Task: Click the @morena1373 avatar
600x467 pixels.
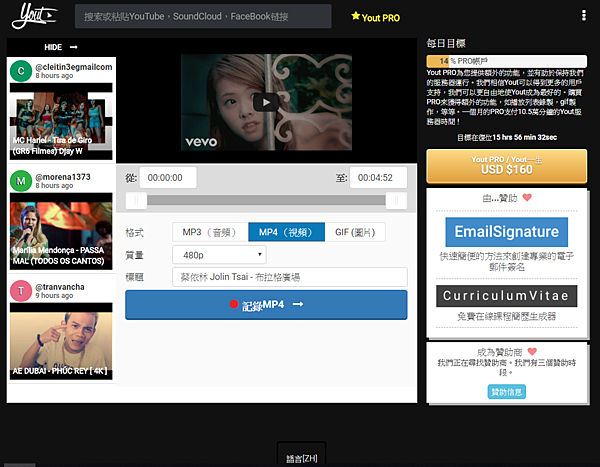Action: tap(21, 181)
